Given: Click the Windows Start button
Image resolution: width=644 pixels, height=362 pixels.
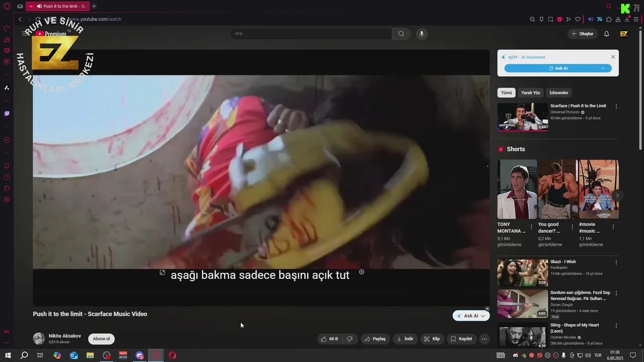Looking at the screenshot, I should (8, 355).
